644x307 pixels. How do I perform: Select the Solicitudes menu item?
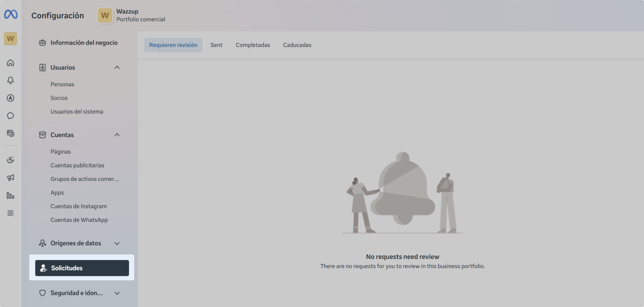(82, 268)
